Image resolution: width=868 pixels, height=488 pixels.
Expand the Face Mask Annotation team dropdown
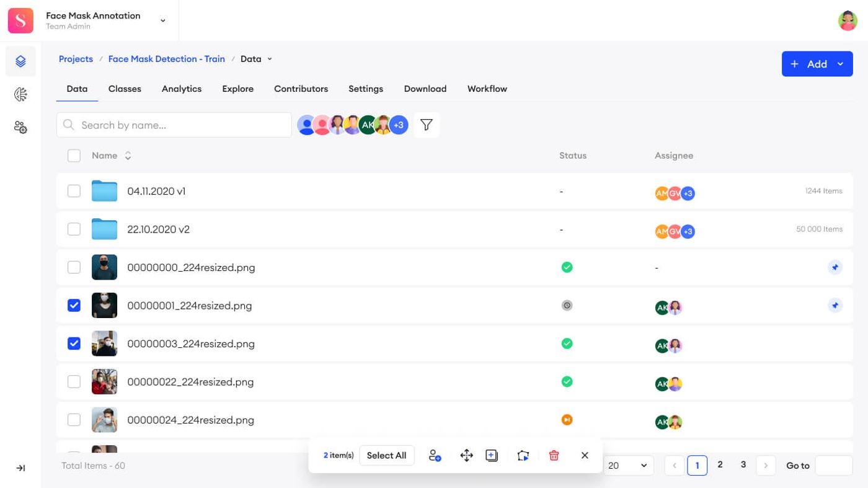[163, 20]
